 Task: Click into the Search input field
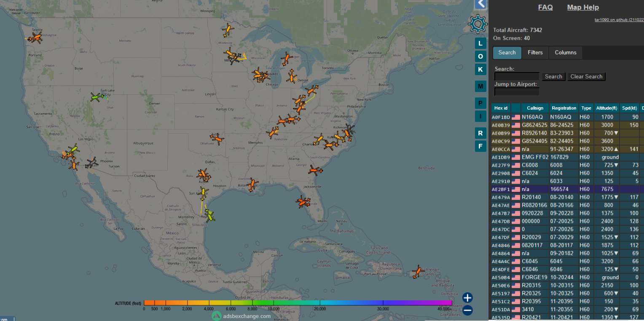(x=517, y=76)
